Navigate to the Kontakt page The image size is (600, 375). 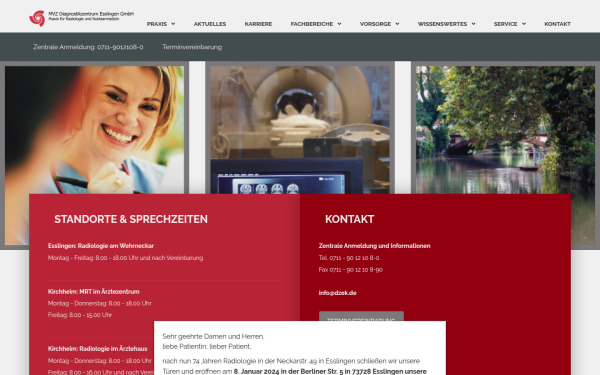click(x=557, y=24)
